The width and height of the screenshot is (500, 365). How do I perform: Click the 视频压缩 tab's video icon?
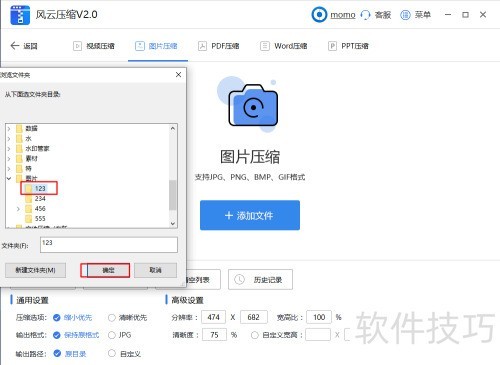(x=77, y=46)
